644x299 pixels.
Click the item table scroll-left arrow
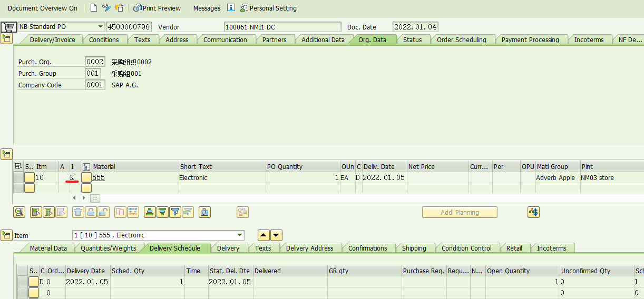(x=74, y=198)
